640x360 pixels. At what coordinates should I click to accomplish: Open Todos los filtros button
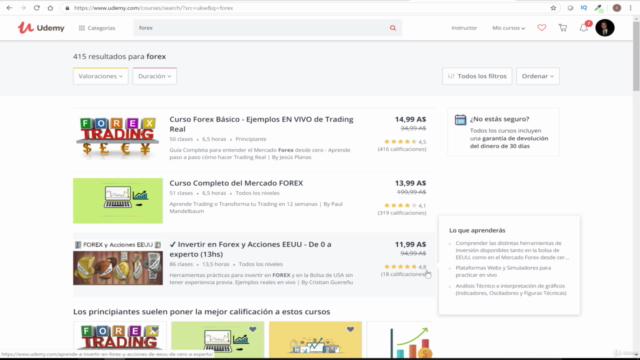pos(477,76)
